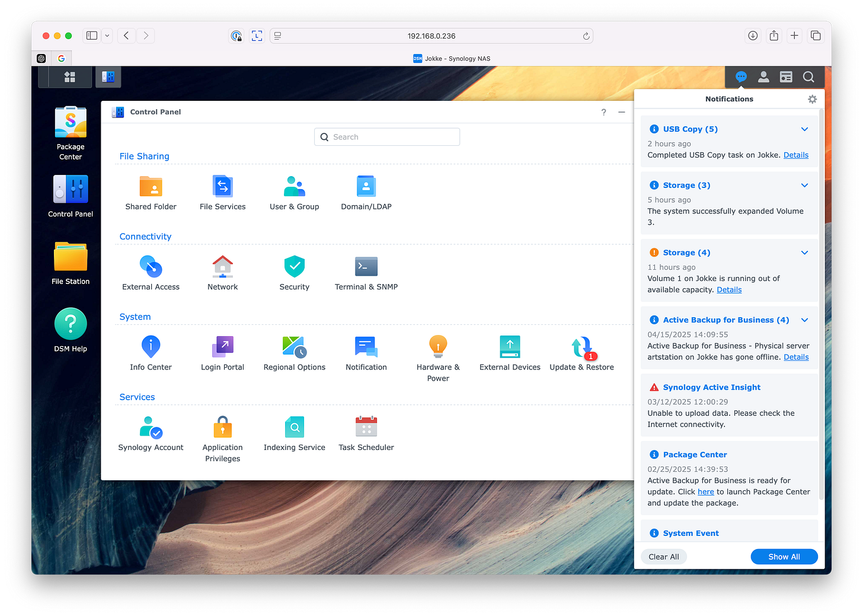Image resolution: width=863 pixels, height=616 pixels.
Task: Open Safari share menu
Action: [773, 36]
